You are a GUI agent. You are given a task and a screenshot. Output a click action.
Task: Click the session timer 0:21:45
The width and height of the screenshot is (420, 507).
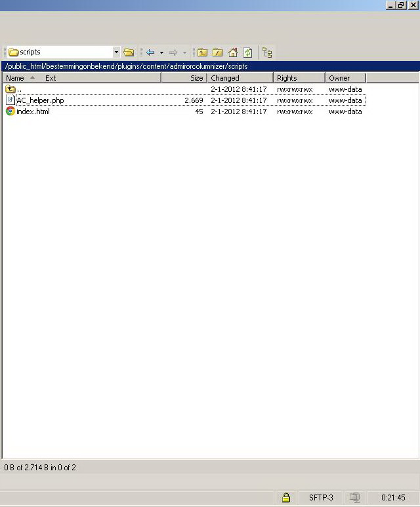click(393, 497)
